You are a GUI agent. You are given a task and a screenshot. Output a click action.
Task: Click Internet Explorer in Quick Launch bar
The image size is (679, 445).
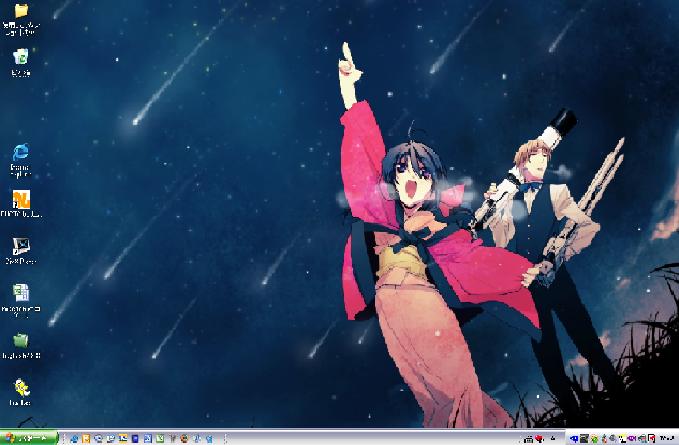pos(74,439)
